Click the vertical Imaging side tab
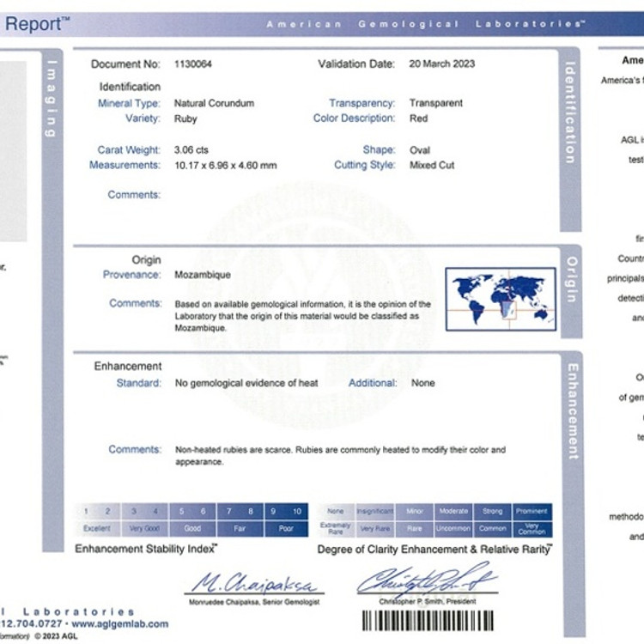 pos(52,97)
